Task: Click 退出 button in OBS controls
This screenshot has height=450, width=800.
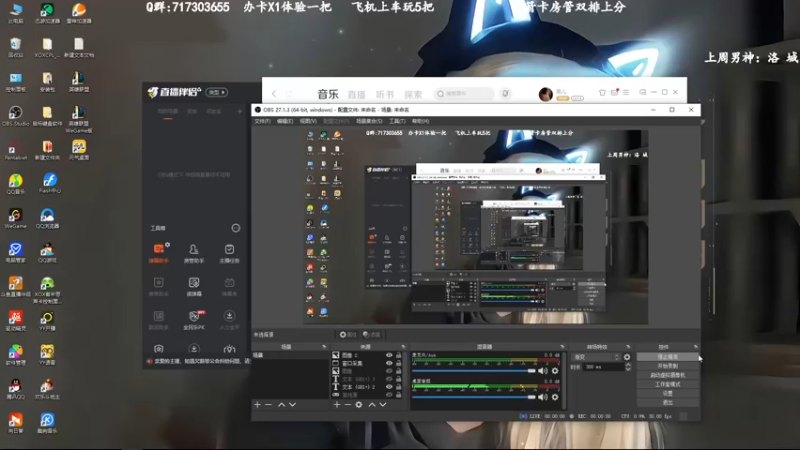Action: (667, 403)
